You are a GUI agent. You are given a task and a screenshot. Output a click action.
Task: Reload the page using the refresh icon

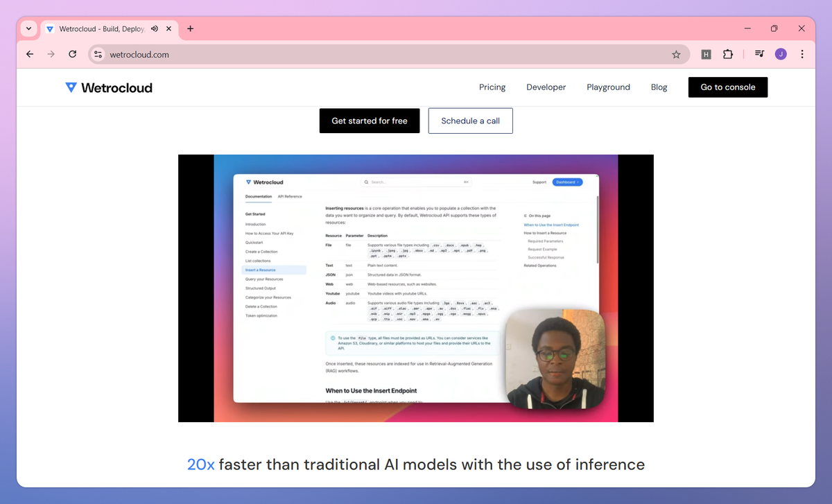click(72, 53)
